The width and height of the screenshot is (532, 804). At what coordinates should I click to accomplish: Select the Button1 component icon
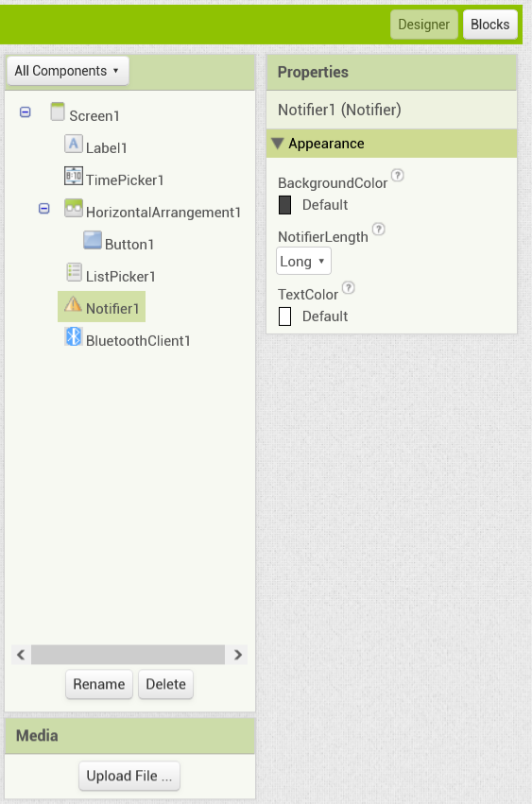(93, 240)
